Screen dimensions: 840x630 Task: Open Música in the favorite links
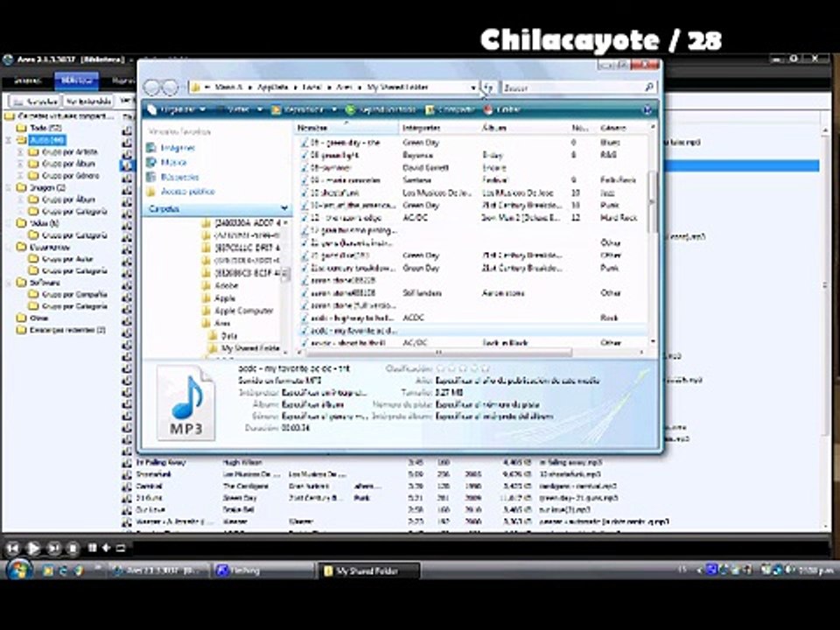[167, 163]
